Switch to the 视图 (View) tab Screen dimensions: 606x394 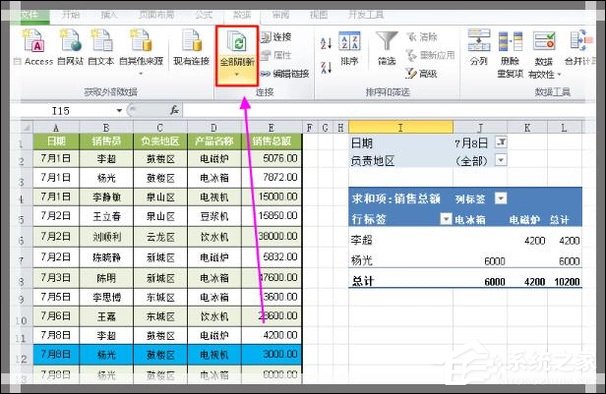point(318,15)
